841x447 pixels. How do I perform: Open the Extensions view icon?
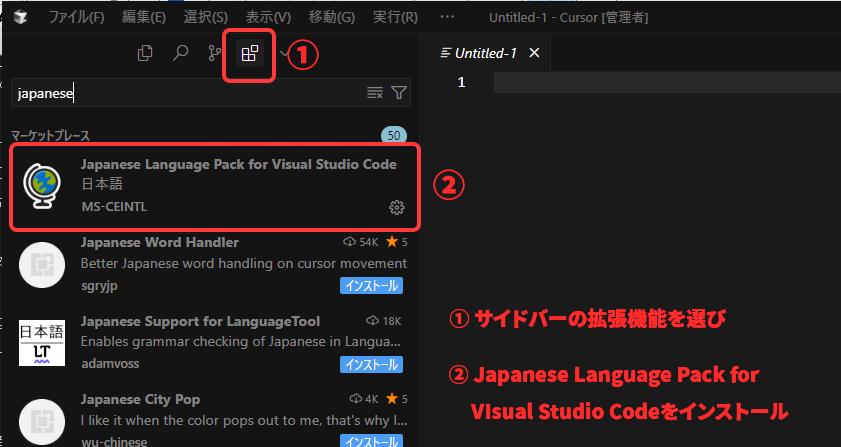point(249,54)
